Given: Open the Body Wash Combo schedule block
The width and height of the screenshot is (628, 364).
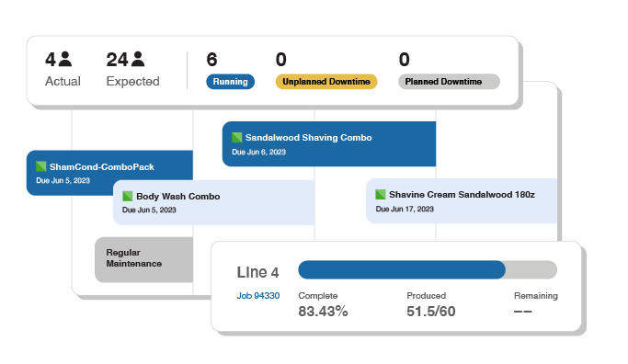Looking at the screenshot, I should [214, 202].
